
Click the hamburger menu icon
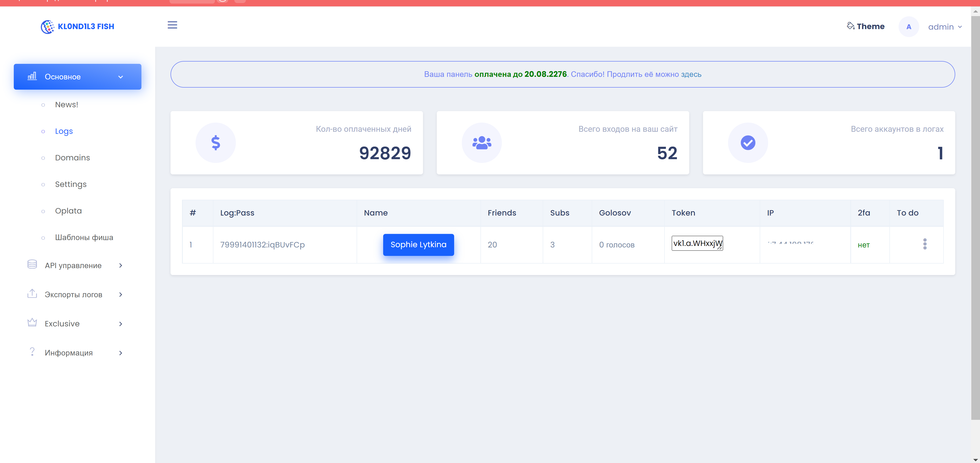[172, 25]
